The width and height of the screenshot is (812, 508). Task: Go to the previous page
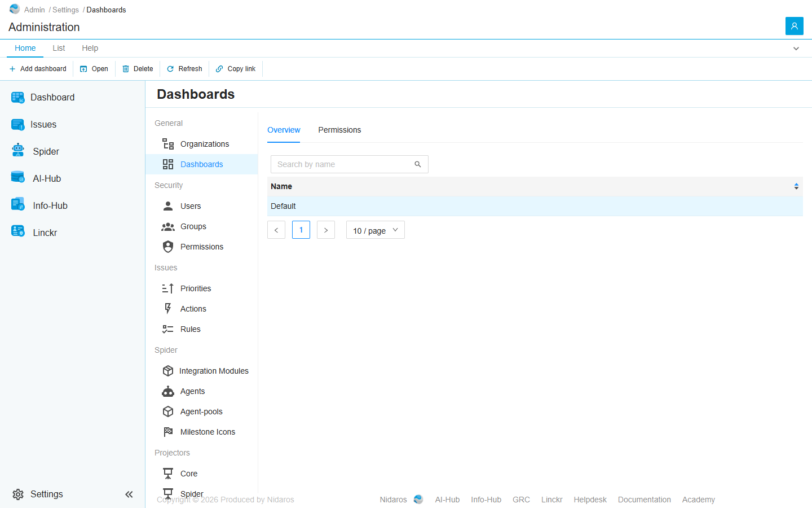pos(276,230)
